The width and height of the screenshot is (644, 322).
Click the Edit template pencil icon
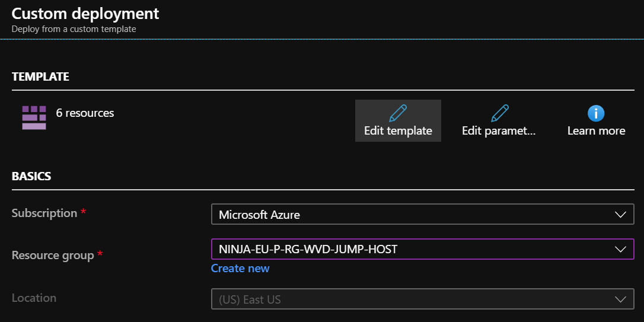398,113
